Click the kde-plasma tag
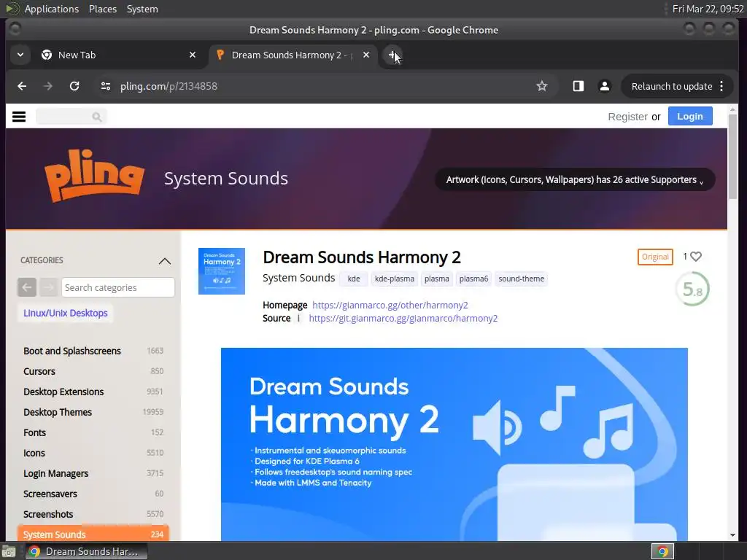The height and width of the screenshot is (560, 747). pos(395,279)
